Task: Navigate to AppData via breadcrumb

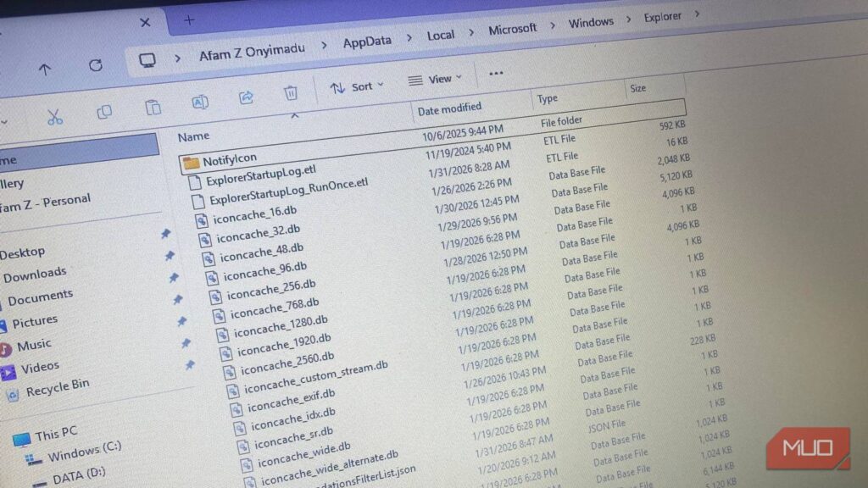Action: coord(366,40)
